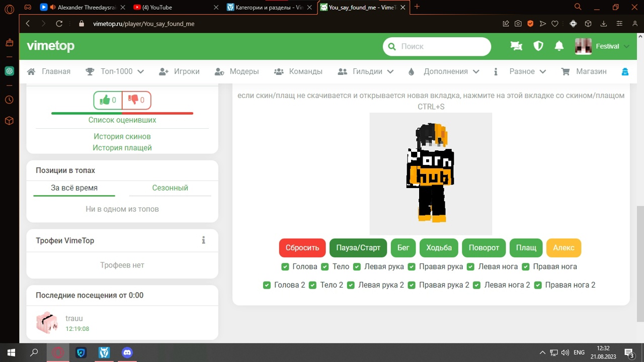Click the info icon in Трофеи VimeTop
The height and width of the screenshot is (362, 644).
[x=203, y=240]
